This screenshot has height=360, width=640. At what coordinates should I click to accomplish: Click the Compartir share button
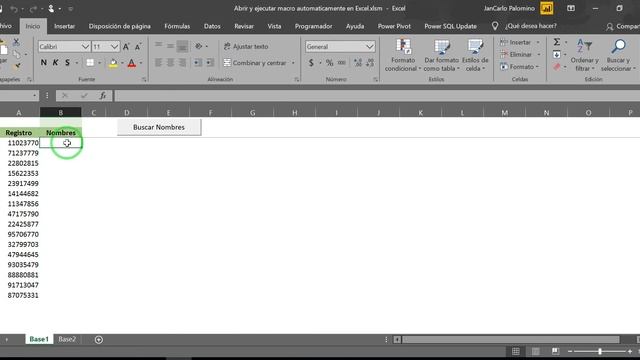click(x=623, y=27)
